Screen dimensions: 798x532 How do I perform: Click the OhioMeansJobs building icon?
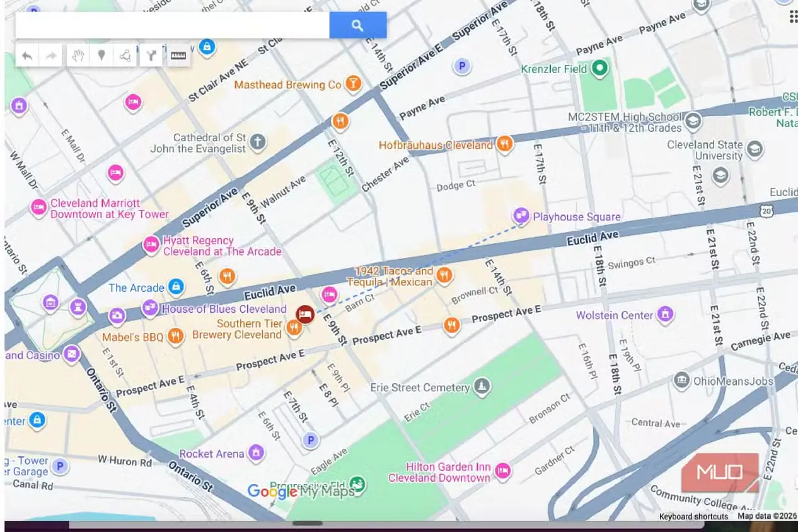point(681,380)
